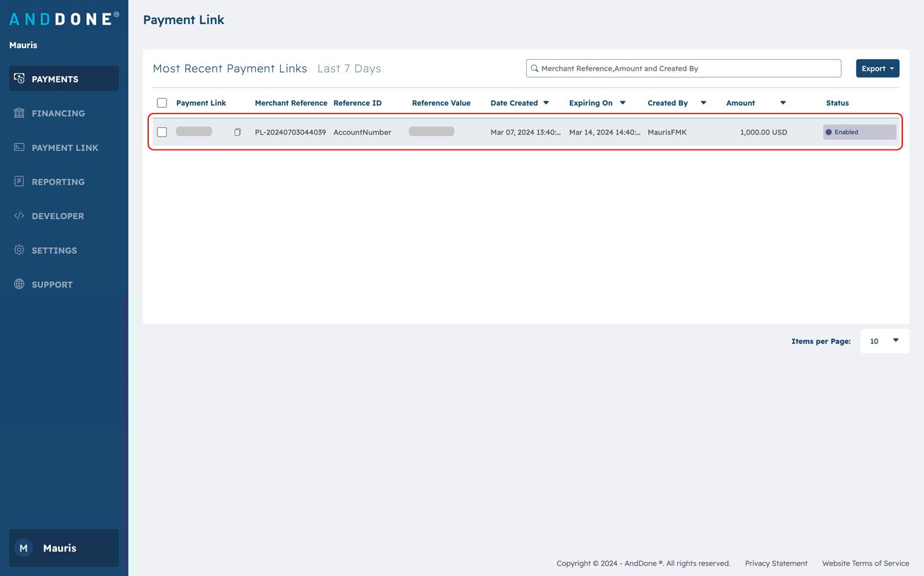Copy the payment link using the copy icon
Viewport: 924px width, 576px height.
238,132
